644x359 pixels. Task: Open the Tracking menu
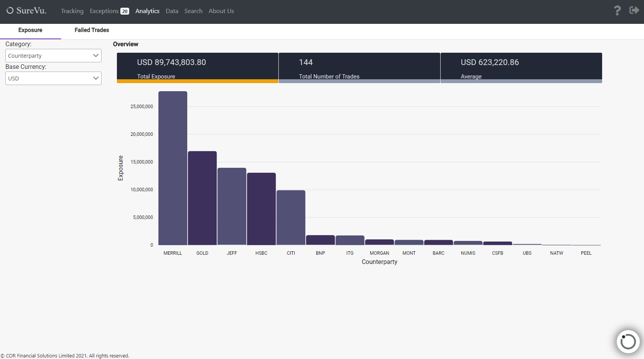(72, 11)
